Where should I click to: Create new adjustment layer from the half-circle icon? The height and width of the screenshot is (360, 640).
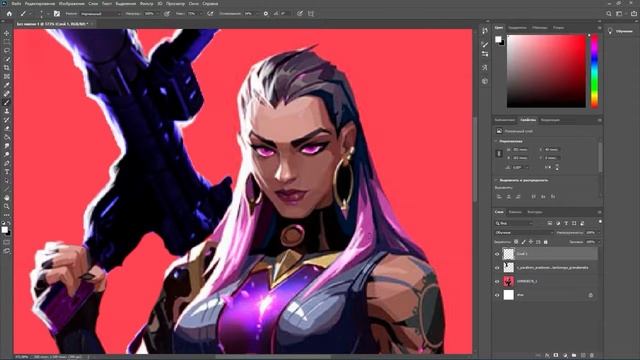[565, 356]
